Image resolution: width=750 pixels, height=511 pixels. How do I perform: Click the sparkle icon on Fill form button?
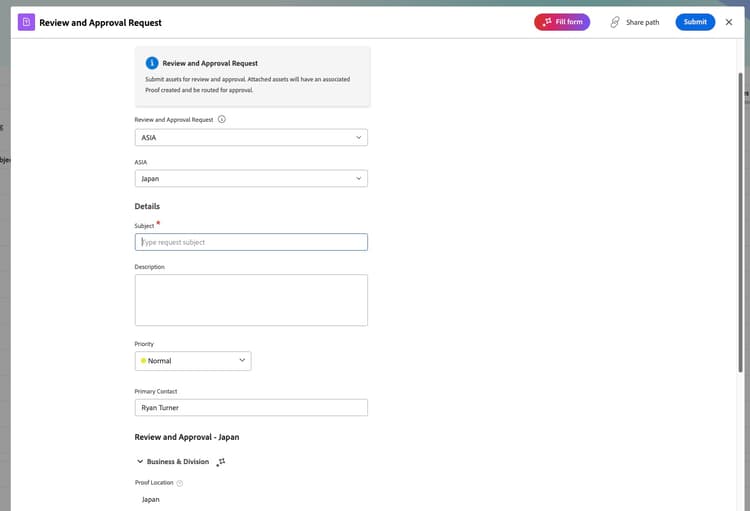click(547, 22)
